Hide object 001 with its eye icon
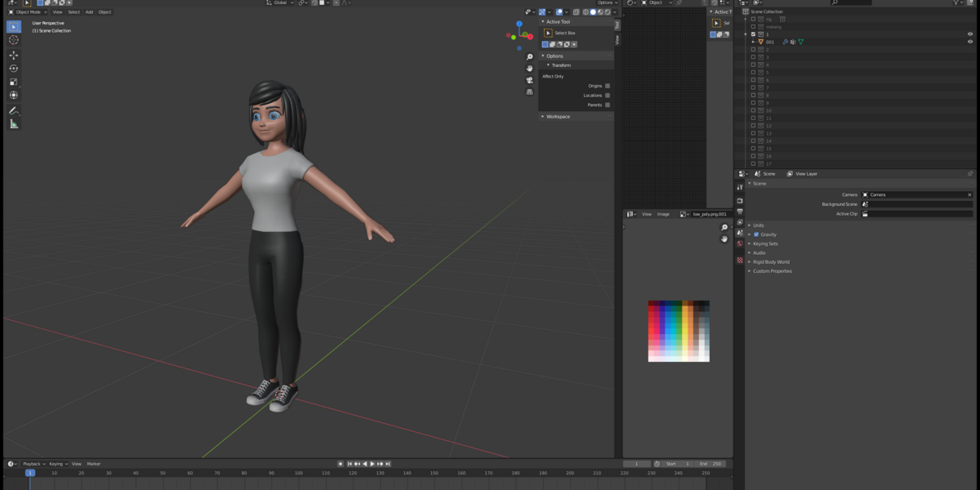The height and width of the screenshot is (490, 980). [x=970, y=42]
